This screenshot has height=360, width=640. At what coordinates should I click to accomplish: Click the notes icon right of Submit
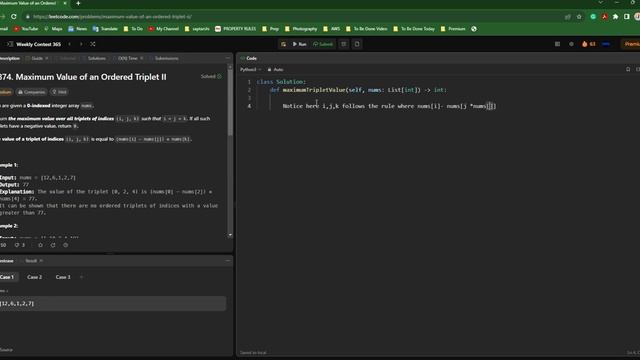click(x=344, y=44)
